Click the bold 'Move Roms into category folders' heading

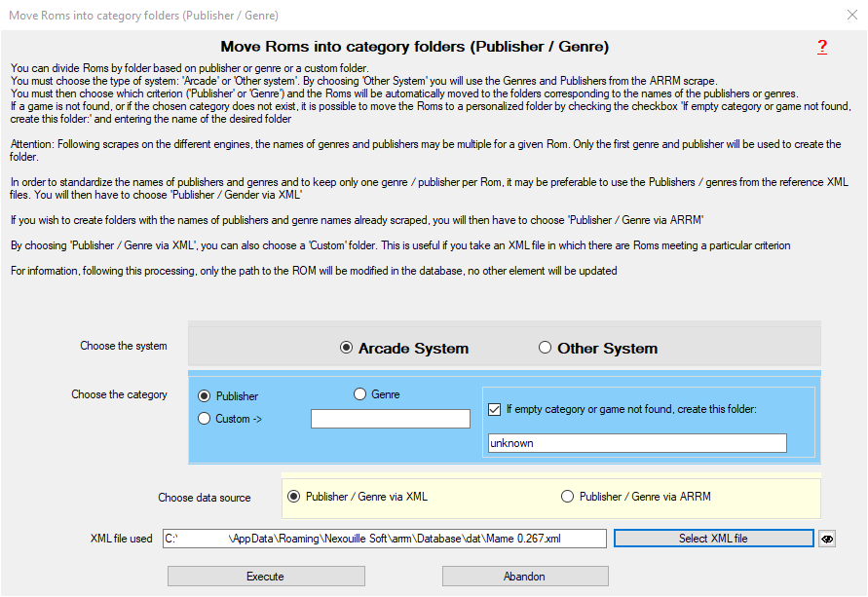click(415, 47)
